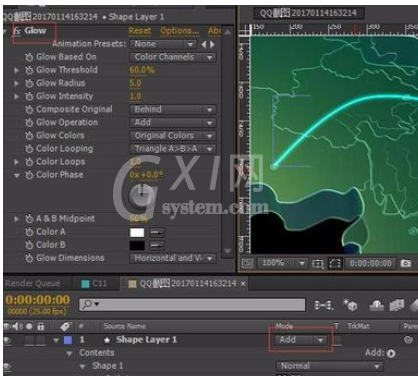Expand the Glow Radius property
Viewport: 418px width, 376px height.
[16, 83]
